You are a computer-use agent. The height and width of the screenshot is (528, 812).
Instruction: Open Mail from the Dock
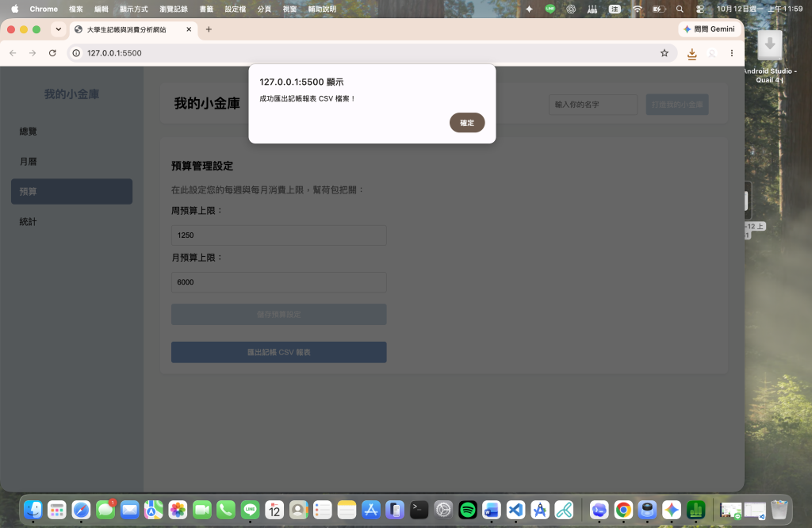[129, 510]
